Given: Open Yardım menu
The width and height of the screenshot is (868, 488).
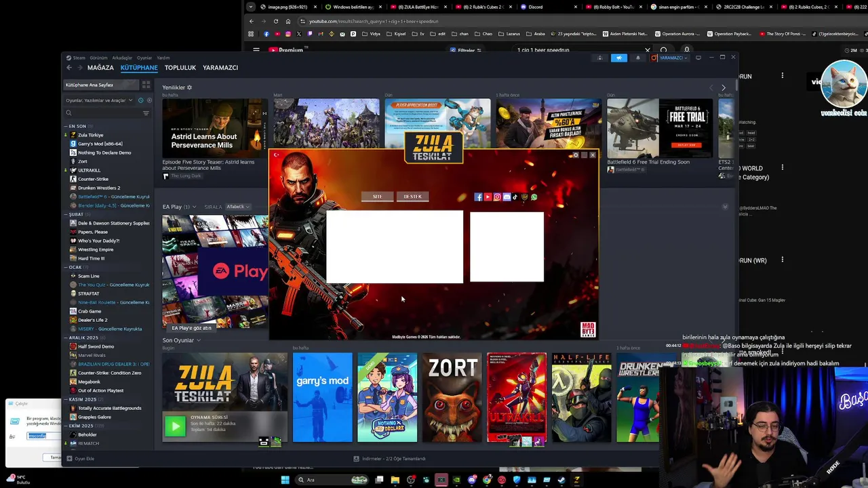Looking at the screenshot, I should (163, 58).
